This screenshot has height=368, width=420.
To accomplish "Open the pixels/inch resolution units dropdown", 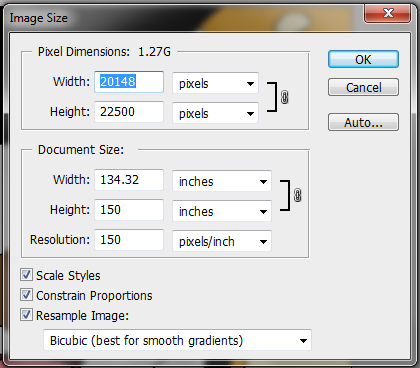I will coord(222,241).
